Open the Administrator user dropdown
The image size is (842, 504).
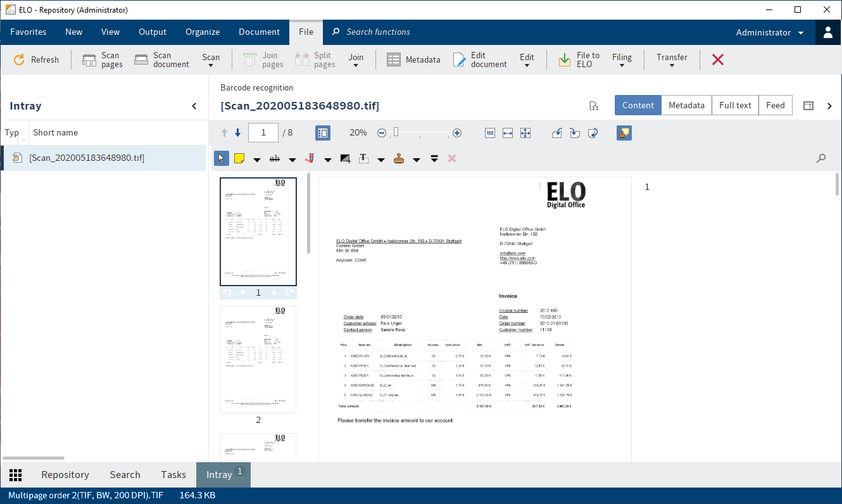770,32
